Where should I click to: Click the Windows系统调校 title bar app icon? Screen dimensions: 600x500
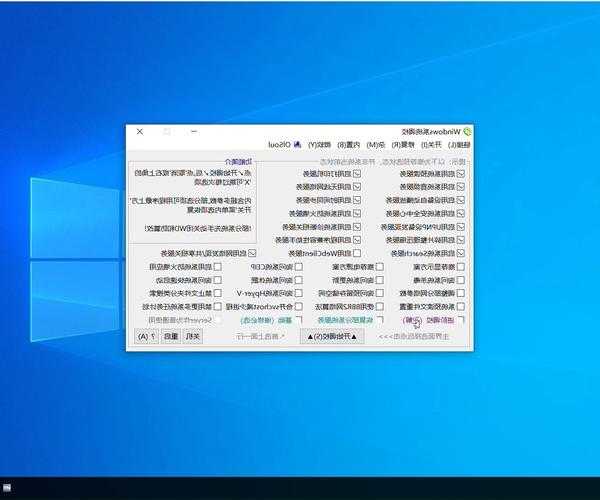click(466, 131)
